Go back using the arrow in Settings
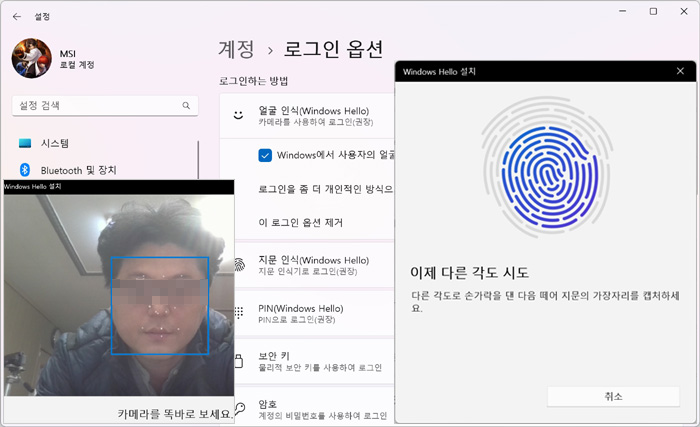This screenshot has width=700, height=427. 17,17
